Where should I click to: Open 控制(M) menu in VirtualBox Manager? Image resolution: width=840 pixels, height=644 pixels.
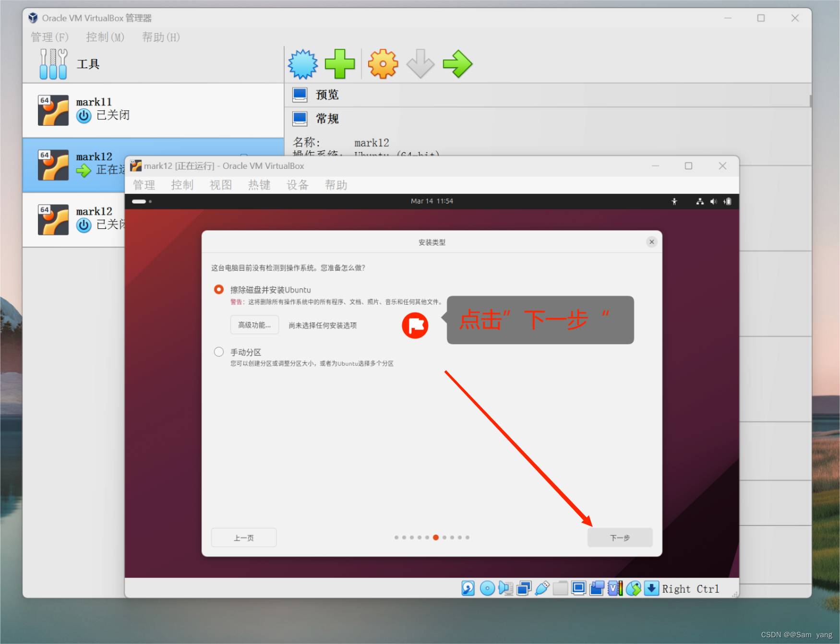coord(105,37)
